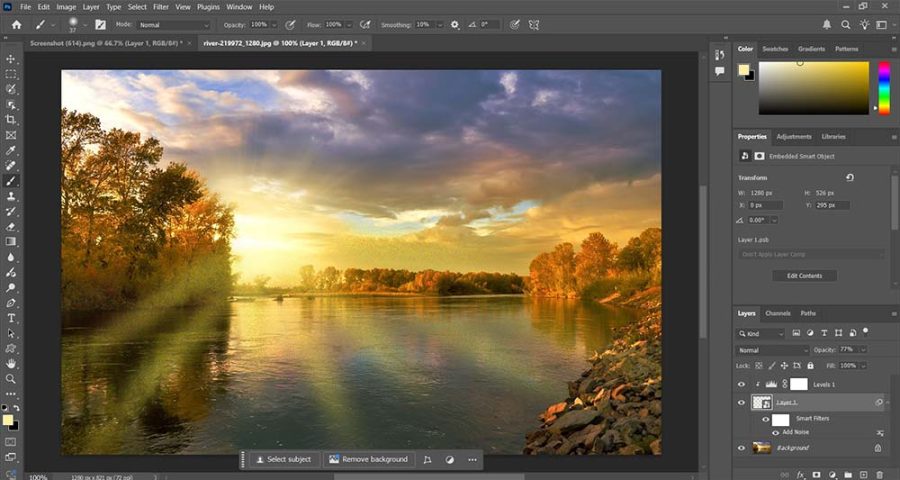Image resolution: width=900 pixels, height=480 pixels.
Task: Click the Remove background button
Action: tap(369, 459)
